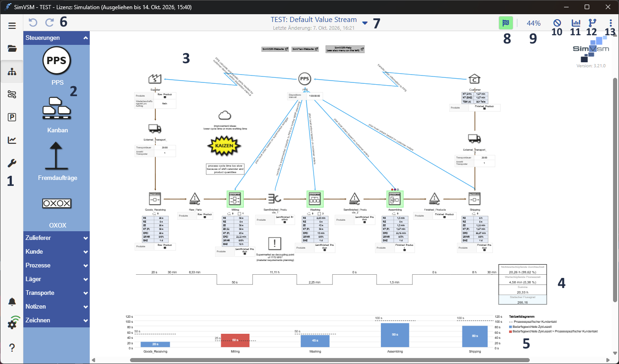Open the SimVSM-Help link button
619x364 pixels.
[x=345, y=49]
